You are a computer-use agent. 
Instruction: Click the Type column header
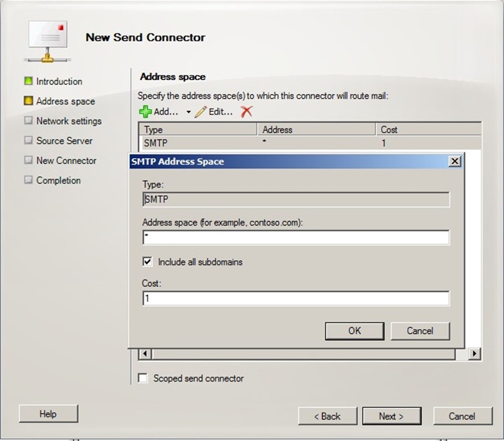coord(198,129)
